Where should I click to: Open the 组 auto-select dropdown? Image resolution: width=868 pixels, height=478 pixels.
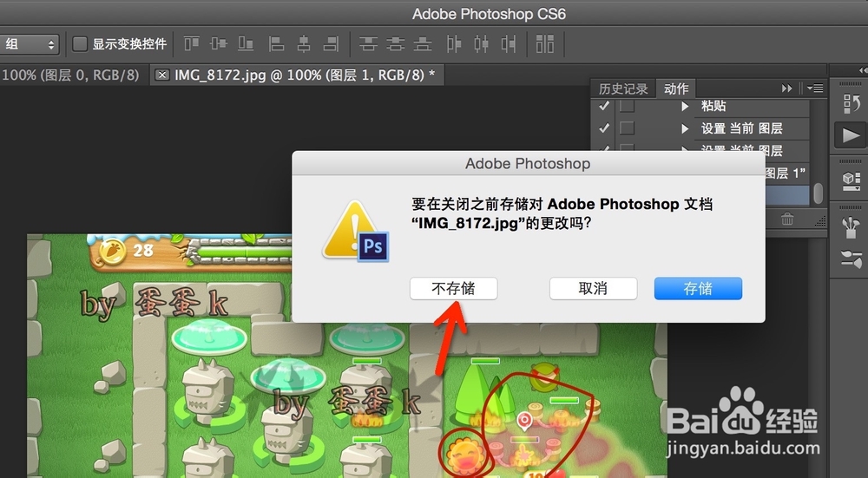[30, 43]
